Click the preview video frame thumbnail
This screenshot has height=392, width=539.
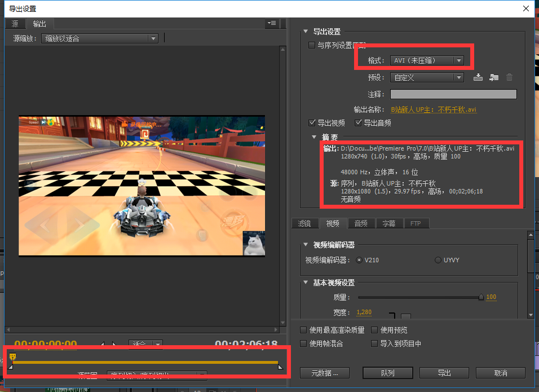(x=142, y=186)
